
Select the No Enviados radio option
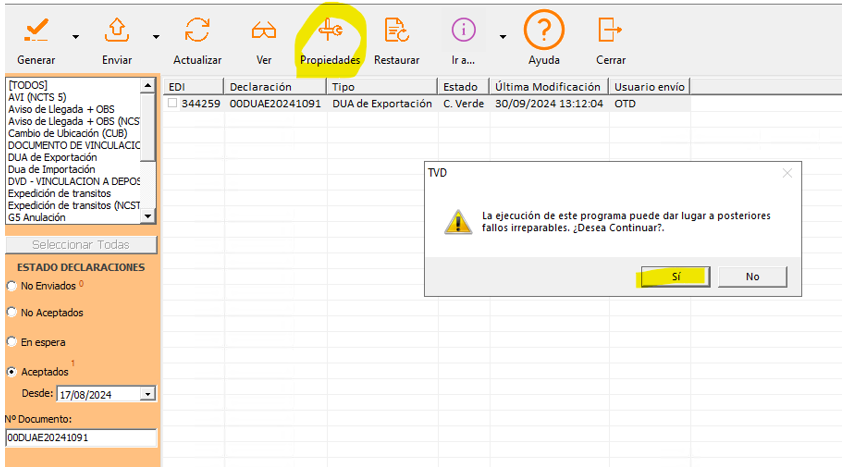(12, 286)
